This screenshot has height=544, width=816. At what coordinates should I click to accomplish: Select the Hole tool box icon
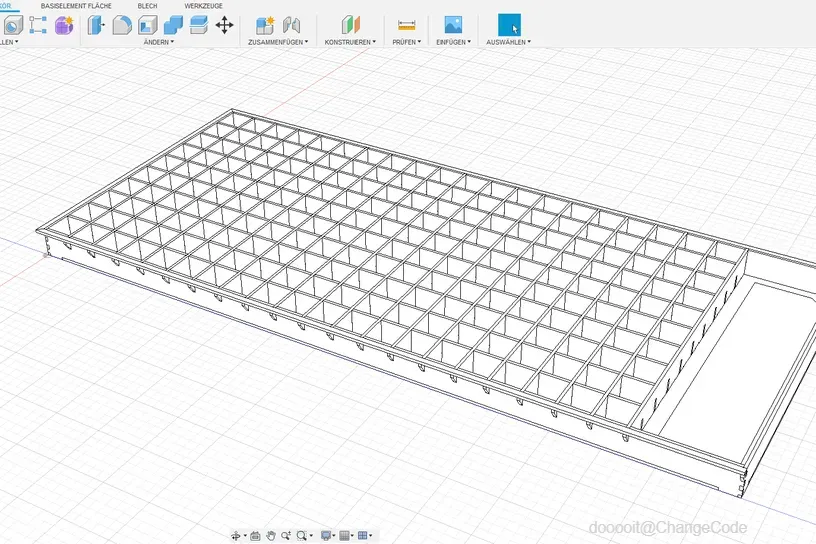click(x=12, y=25)
